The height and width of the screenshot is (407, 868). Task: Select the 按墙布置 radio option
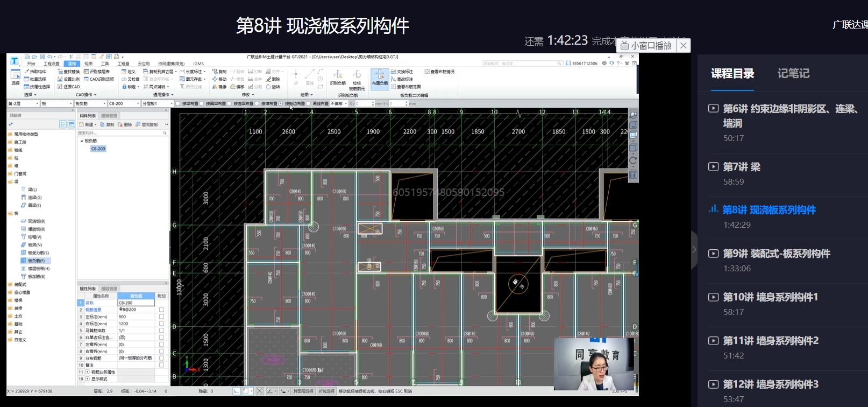click(x=257, y=103)
